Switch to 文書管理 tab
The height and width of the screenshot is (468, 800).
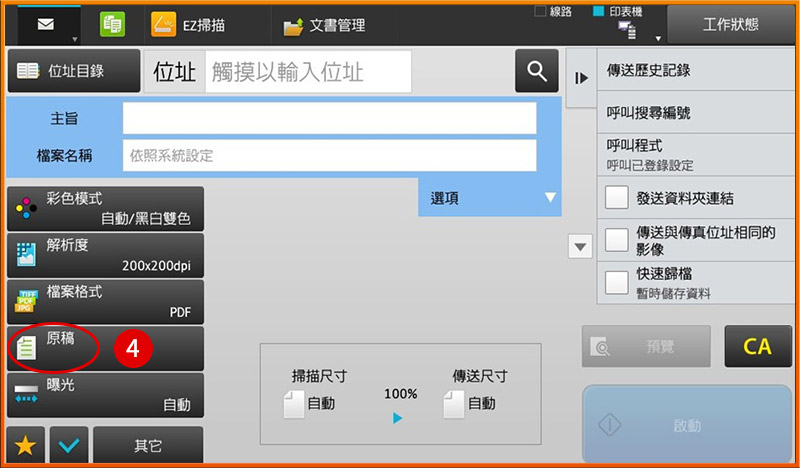[x=325, y=24]
